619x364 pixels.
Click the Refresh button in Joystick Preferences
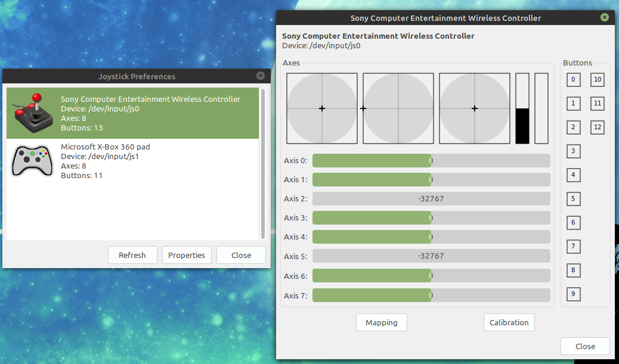click(132, 255)
